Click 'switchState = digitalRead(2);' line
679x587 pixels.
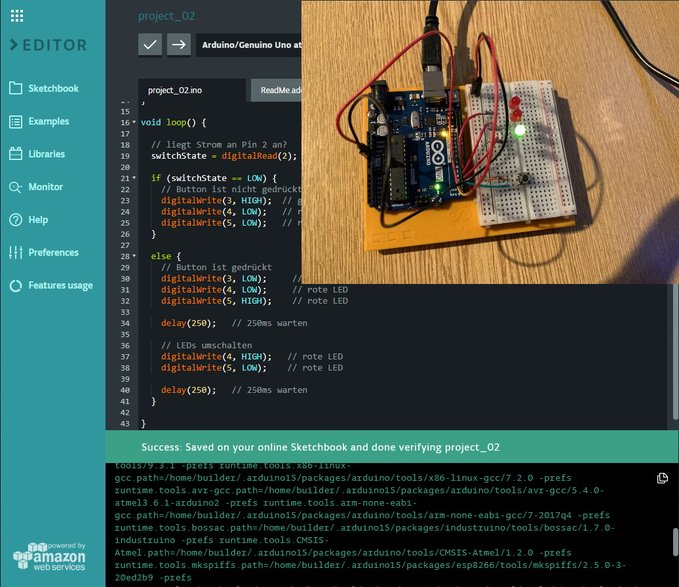pos(224,156)
